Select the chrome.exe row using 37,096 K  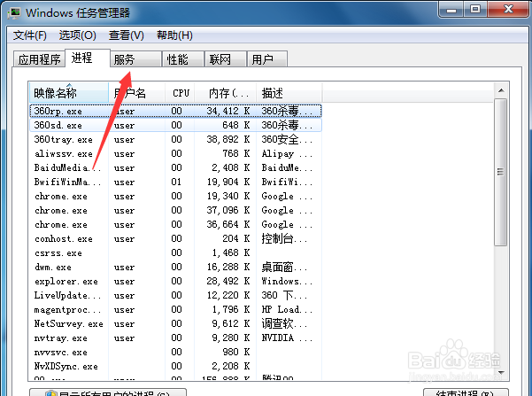click(176, 211)
